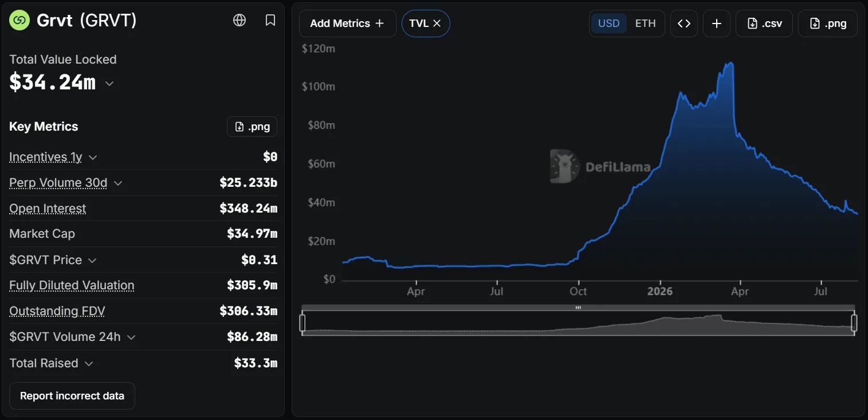
Task: Download the chart as .png
Action: pos(828,23)
